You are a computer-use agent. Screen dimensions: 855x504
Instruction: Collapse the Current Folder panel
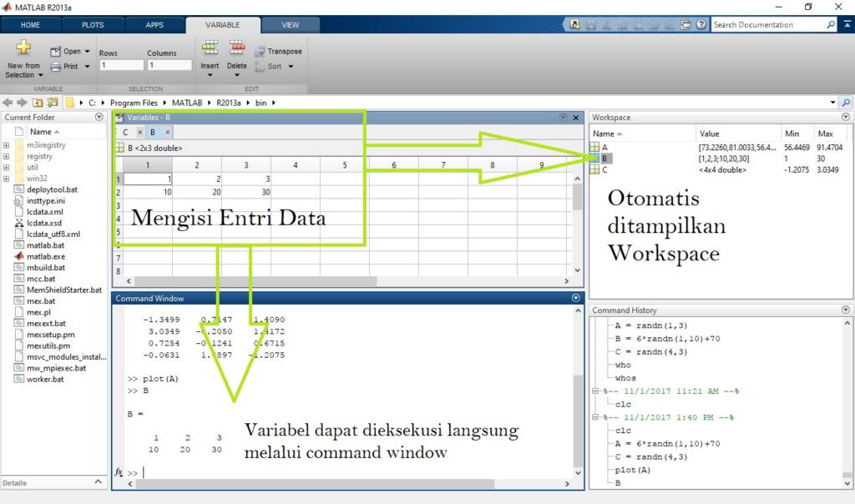(99, 116)
